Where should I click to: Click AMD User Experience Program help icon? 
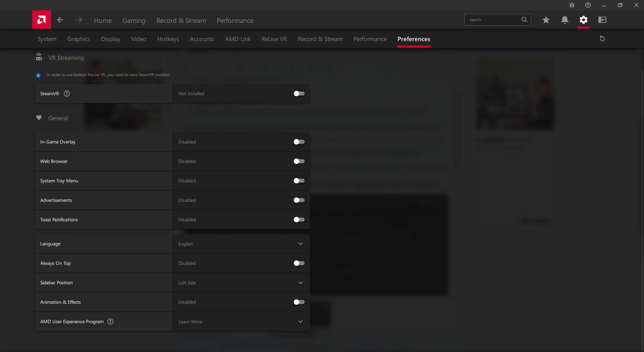[x=110, y=321]
